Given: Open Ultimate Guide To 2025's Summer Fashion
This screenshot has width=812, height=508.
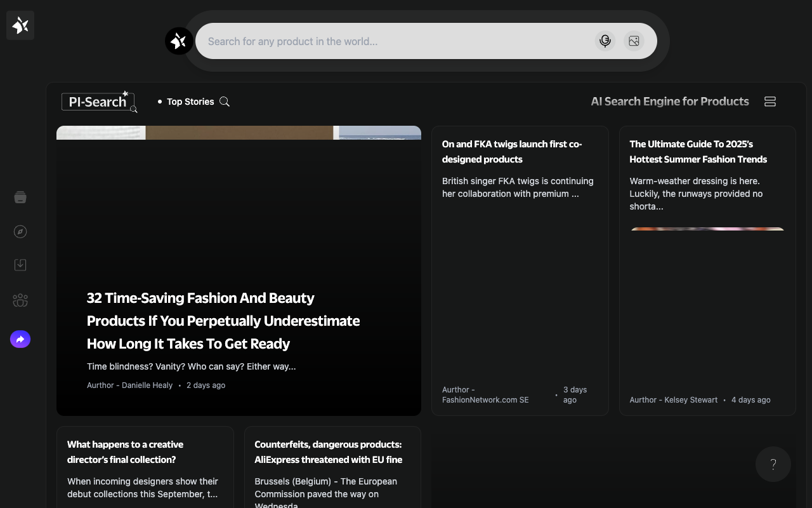Looking at the screenshot, I should click(x=698, y=152).
